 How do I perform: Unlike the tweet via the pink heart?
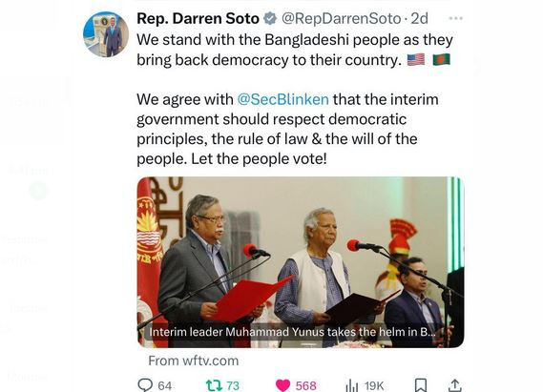282,385
